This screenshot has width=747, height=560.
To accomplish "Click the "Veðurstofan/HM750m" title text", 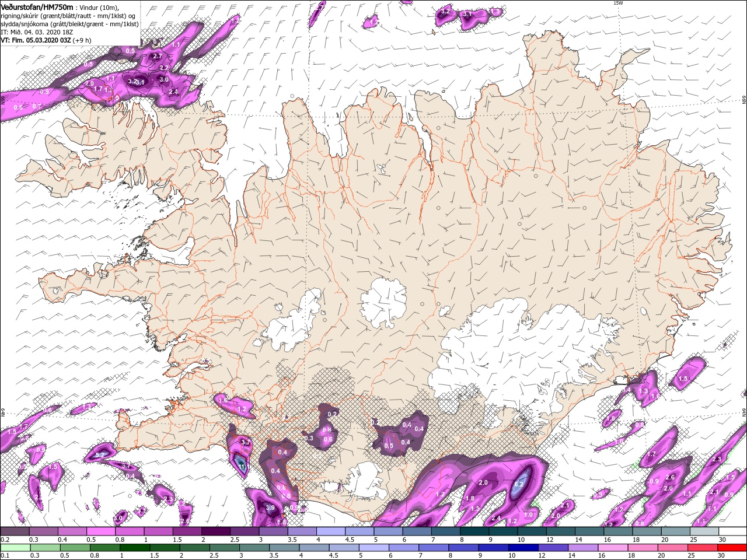I will tap(37, 6).
